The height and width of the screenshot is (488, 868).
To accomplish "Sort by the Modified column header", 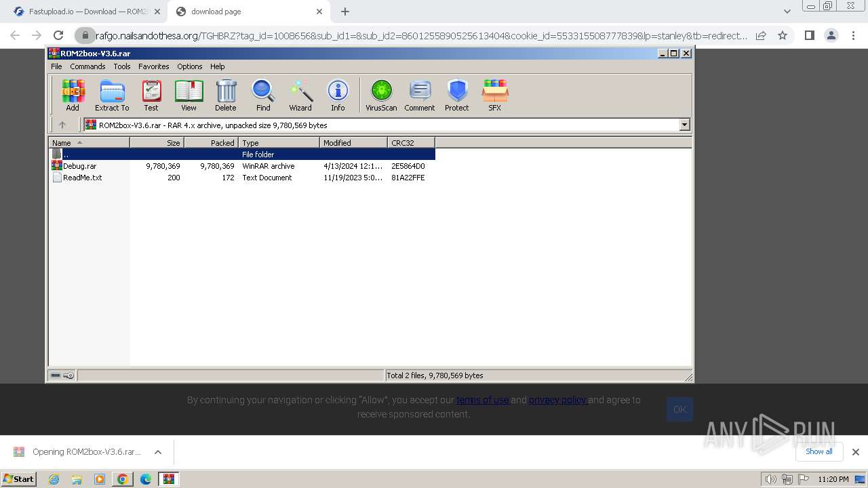I will [x=353, y=142].
